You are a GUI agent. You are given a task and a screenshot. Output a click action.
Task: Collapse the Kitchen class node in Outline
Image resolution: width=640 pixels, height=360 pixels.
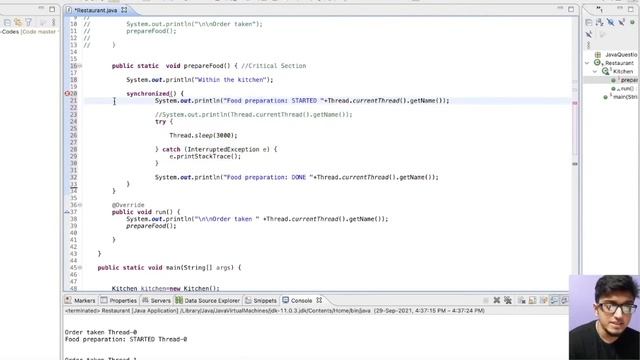point(595,71)
